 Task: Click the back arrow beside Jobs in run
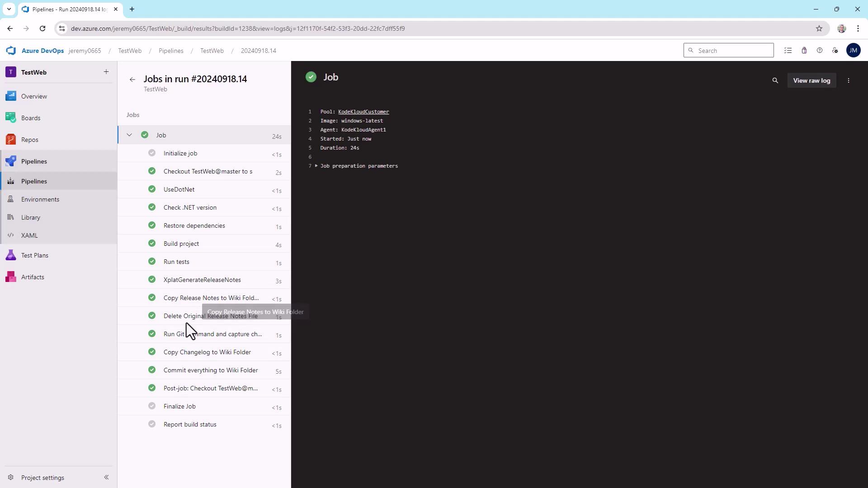132,80
